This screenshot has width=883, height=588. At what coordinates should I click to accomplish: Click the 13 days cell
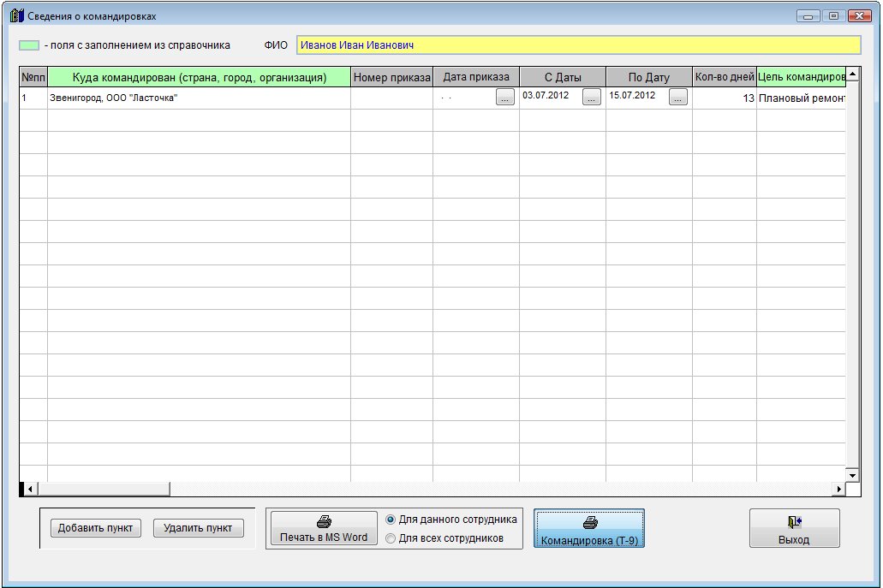point(725,98)
